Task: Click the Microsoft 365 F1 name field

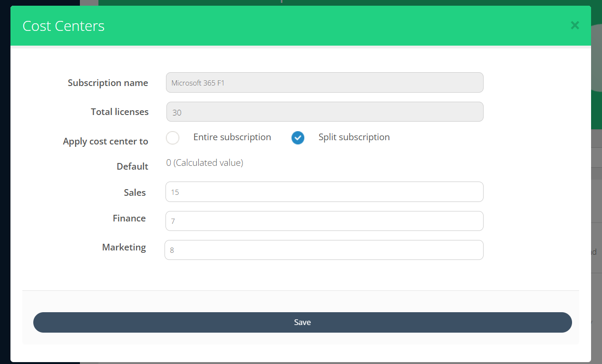Action: coord(324,83)
